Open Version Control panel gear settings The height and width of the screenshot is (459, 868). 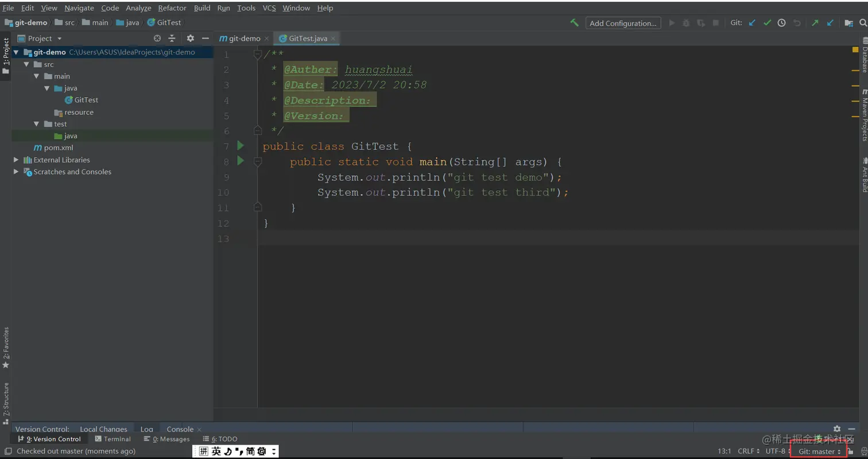pos(837,429)
